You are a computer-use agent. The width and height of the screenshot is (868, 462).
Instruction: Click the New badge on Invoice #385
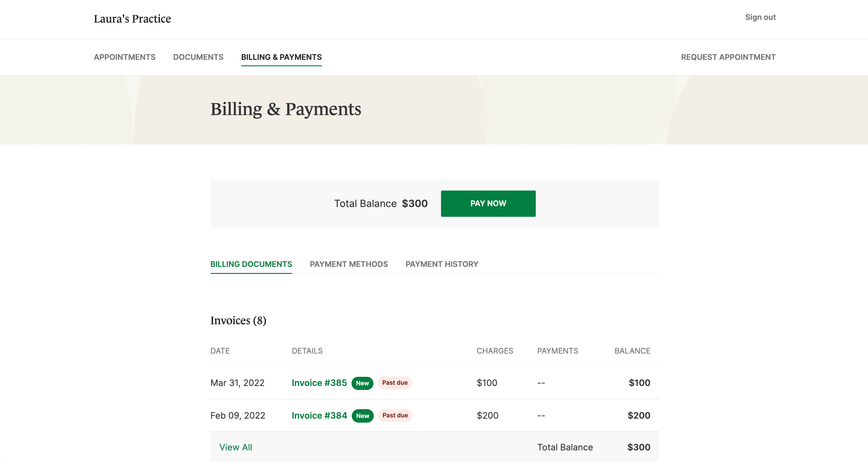pyautogui.click(x=362, y=383)
